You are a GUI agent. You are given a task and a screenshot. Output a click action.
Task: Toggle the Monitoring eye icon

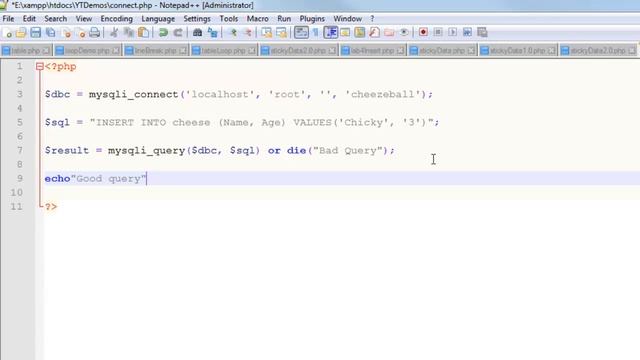(x=404, y=33)
